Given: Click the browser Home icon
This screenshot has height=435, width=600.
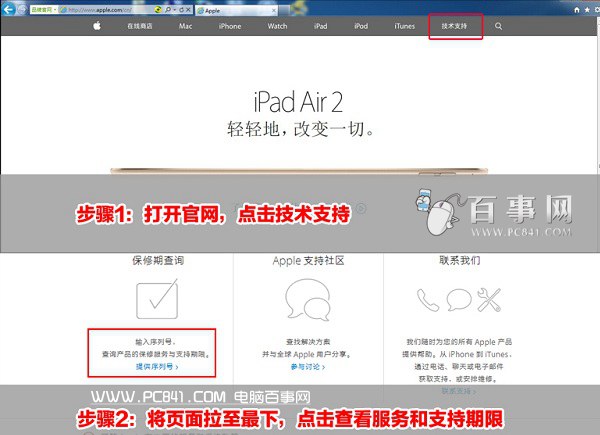Looking at the screenshot, I should (x=577, y=10).
